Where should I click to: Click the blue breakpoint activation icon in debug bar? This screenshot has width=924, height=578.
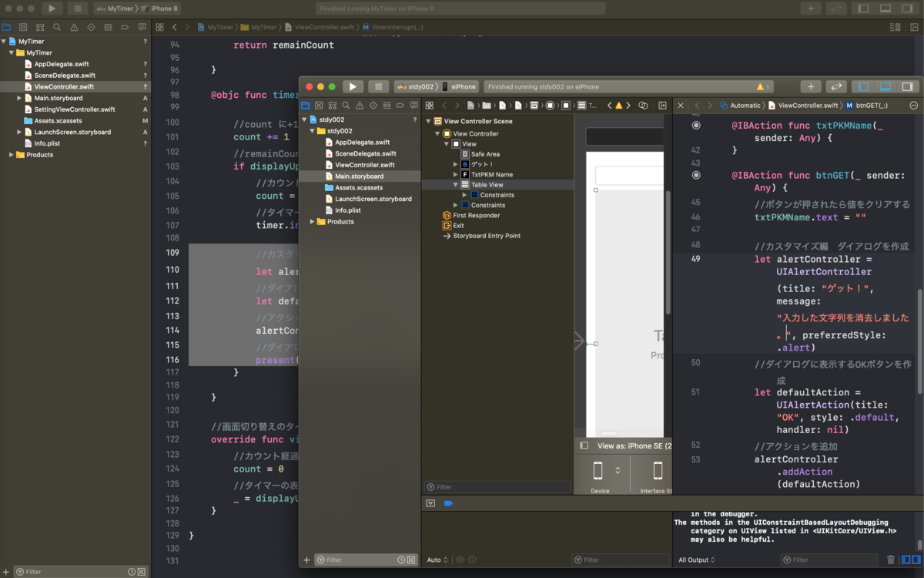pyautogui.click(x=448, y=502)
